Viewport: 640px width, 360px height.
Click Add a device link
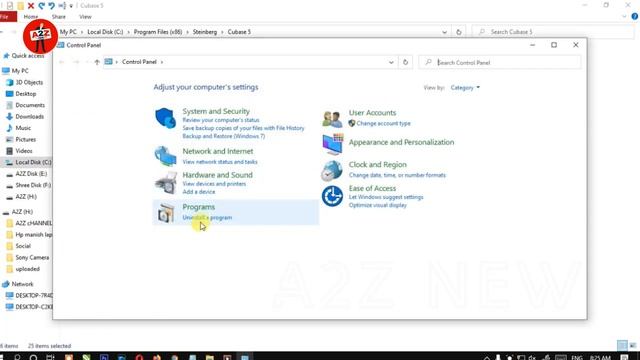(199, 192)
